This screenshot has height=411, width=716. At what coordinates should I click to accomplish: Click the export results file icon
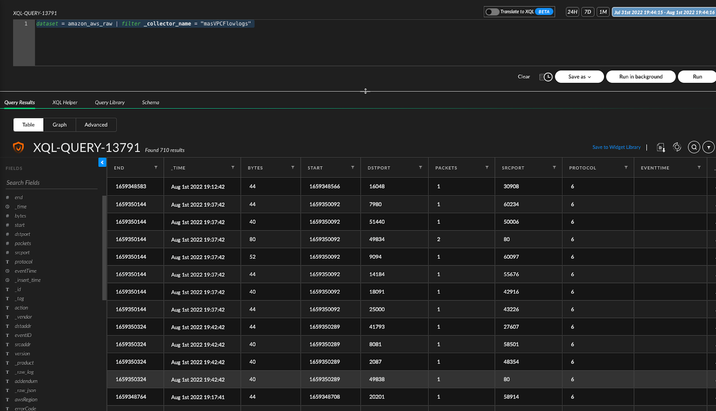[661, 147]
